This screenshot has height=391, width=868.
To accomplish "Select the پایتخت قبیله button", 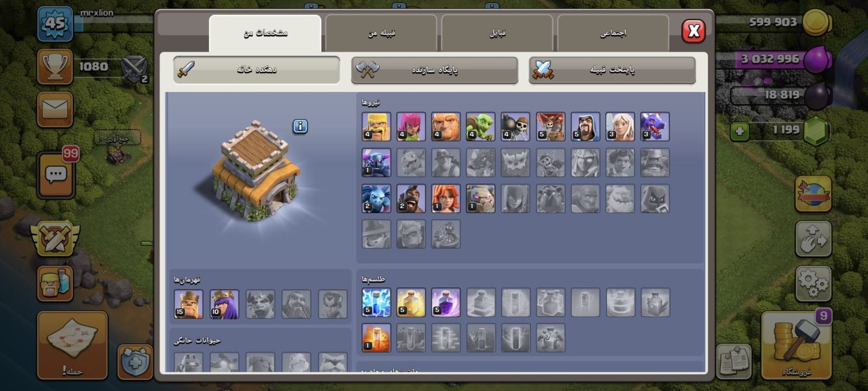I will click(612, 70).
